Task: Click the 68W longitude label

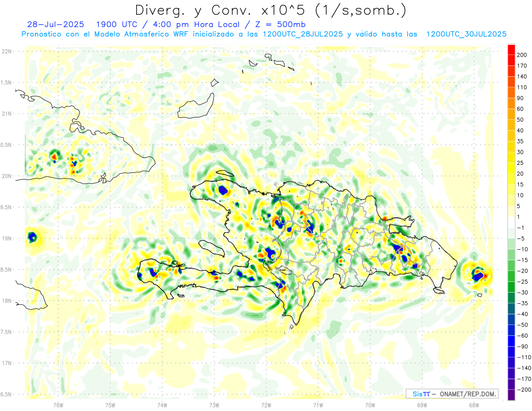Action: [x=474, y=405]
